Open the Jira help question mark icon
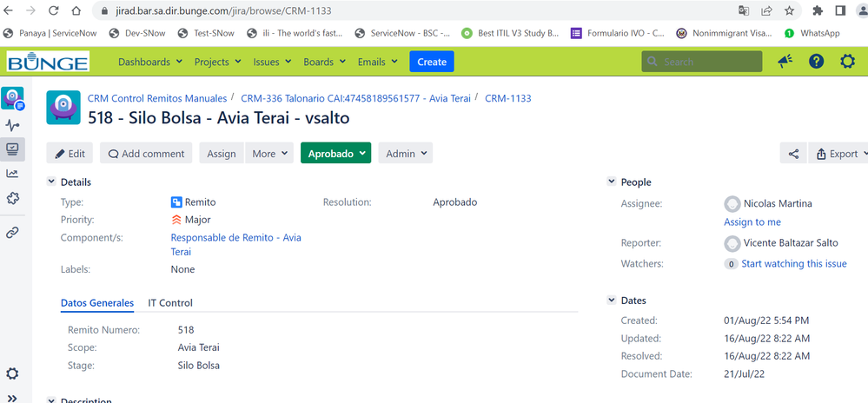The width and height of the screenshot is (868, 403). click(x=816, y=62)
